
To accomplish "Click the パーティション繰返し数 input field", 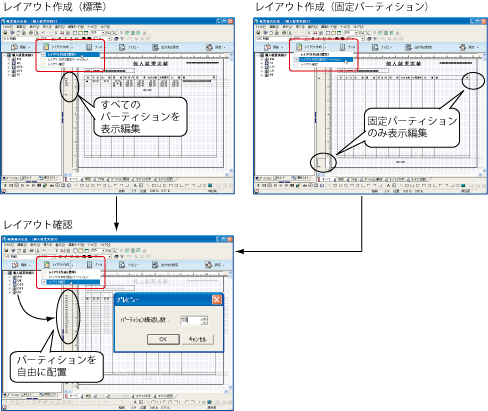I will (190, 320).
